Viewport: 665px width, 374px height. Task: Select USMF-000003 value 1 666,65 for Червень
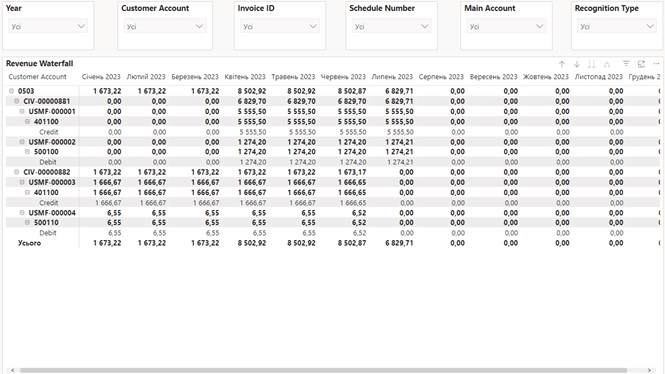click(x=352, y=182)
